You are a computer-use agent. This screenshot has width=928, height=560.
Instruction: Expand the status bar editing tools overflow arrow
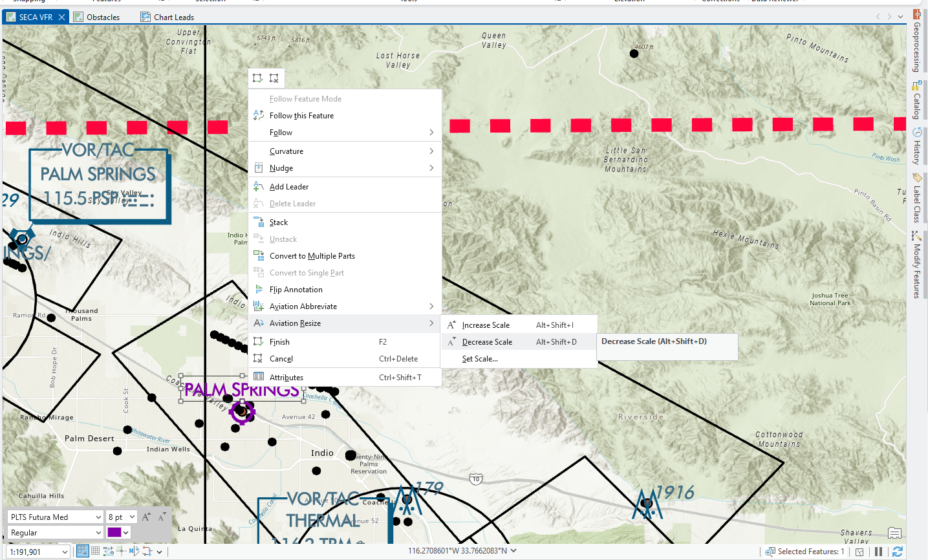(x=159, y=552)
